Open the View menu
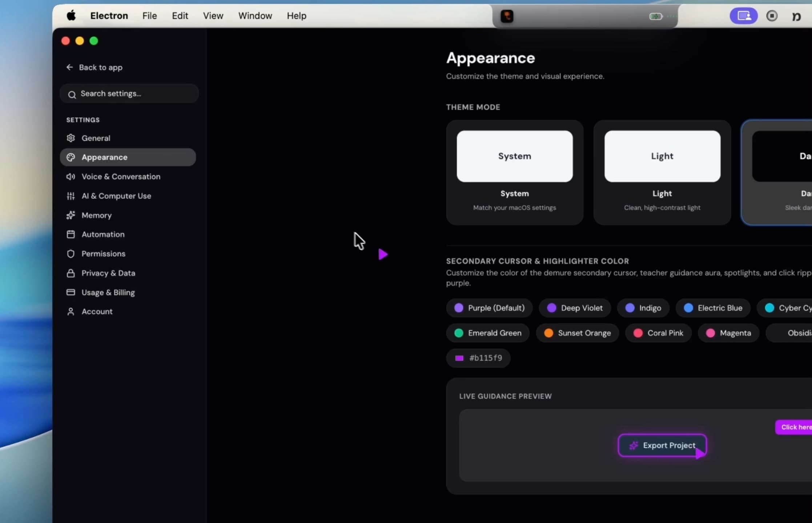 pyautogui.click(x=213, y=16)
